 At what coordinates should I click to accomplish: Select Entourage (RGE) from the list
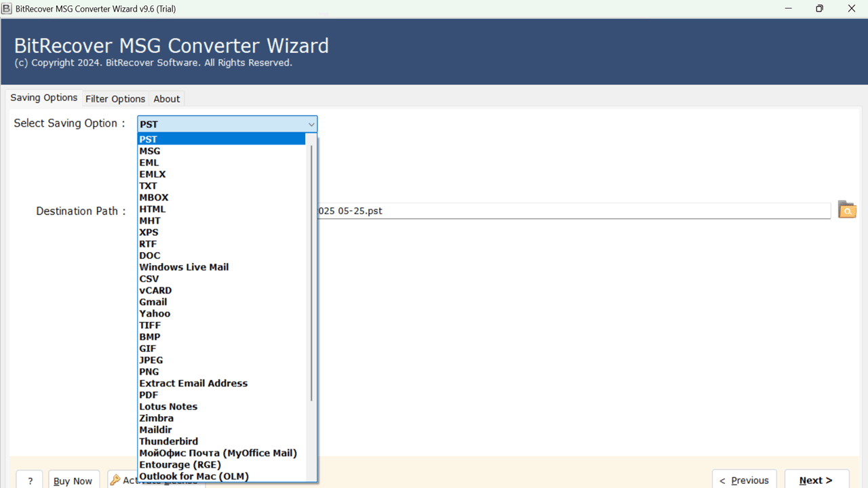pyautogui.click(x=222, y=464)
